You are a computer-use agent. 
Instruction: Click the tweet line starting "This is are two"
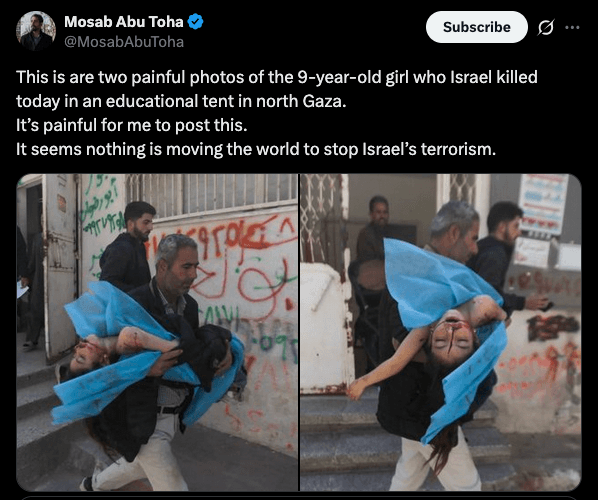click(277, 77)
